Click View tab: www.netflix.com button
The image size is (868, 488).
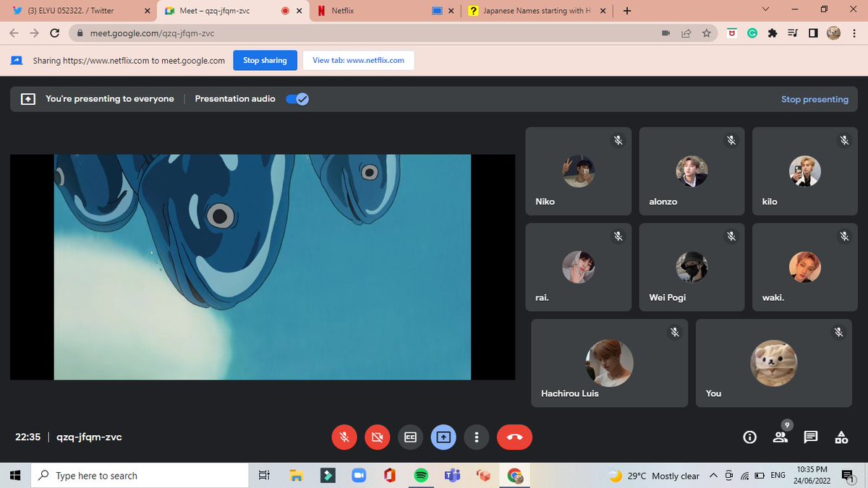[358, 61]
